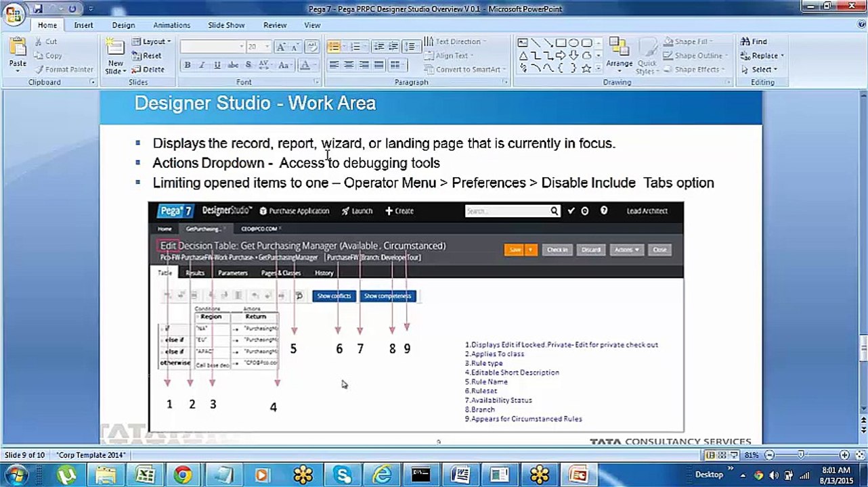Activate the Format Painter

tap(64, 69)
